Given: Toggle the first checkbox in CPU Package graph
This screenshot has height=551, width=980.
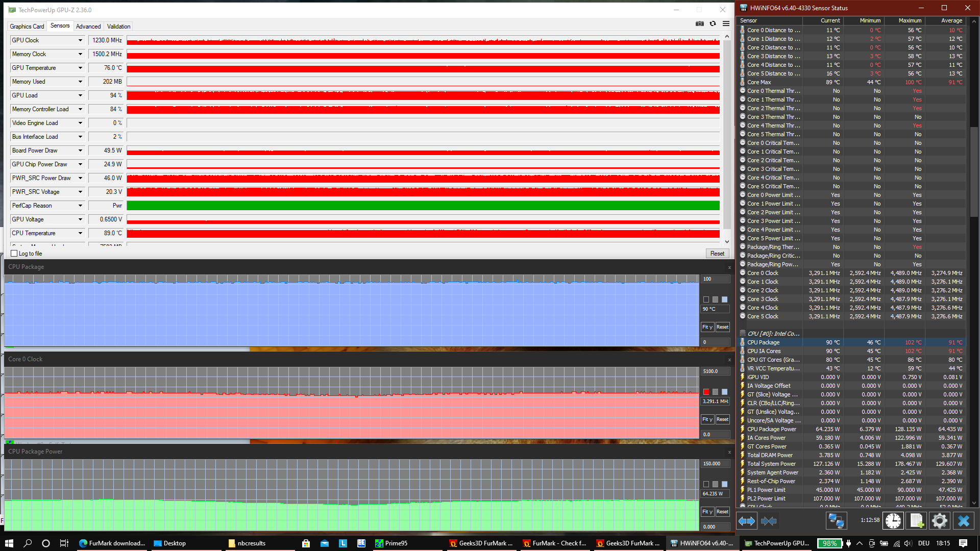Looking at the screenshot, I should click(706, 299).
